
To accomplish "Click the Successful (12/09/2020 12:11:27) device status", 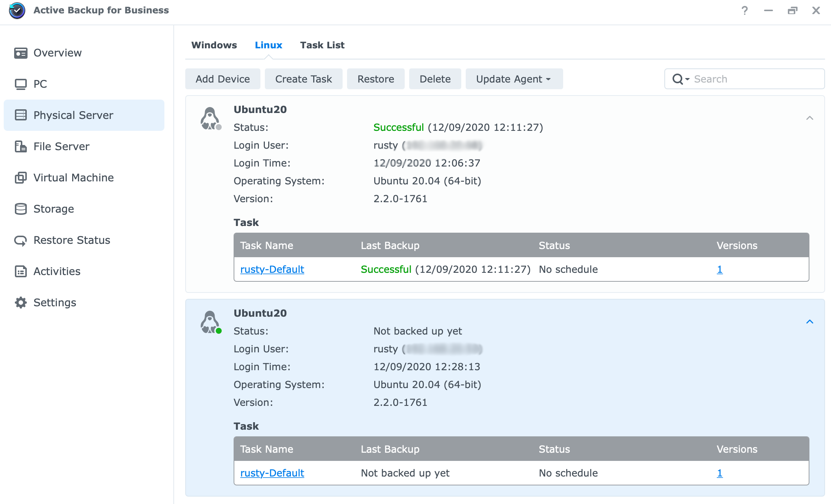I will [458, 127].
